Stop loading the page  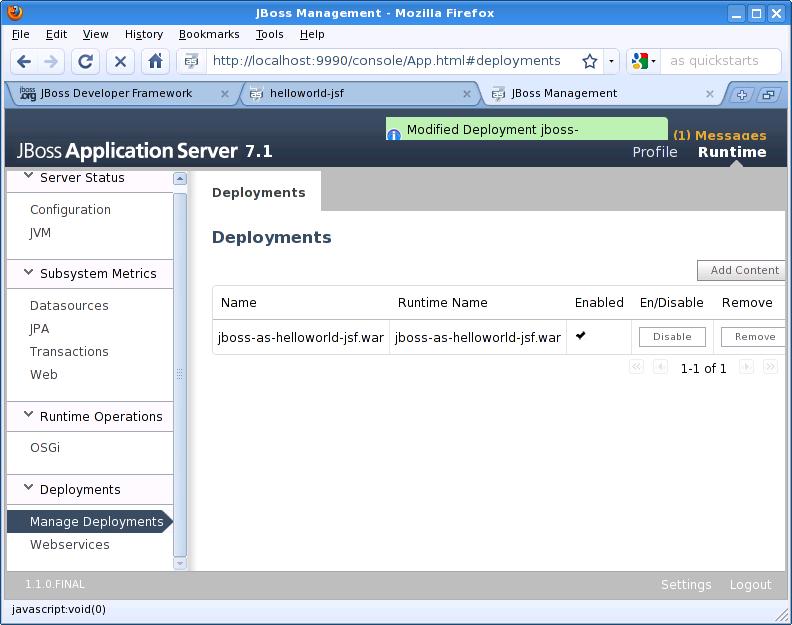pos(120,62)
